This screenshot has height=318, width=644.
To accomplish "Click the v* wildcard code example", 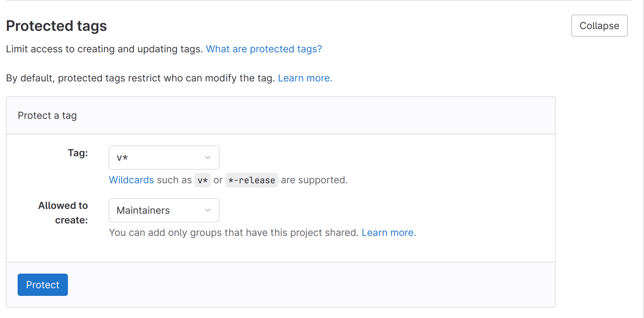I will click(x=203, y=180).
